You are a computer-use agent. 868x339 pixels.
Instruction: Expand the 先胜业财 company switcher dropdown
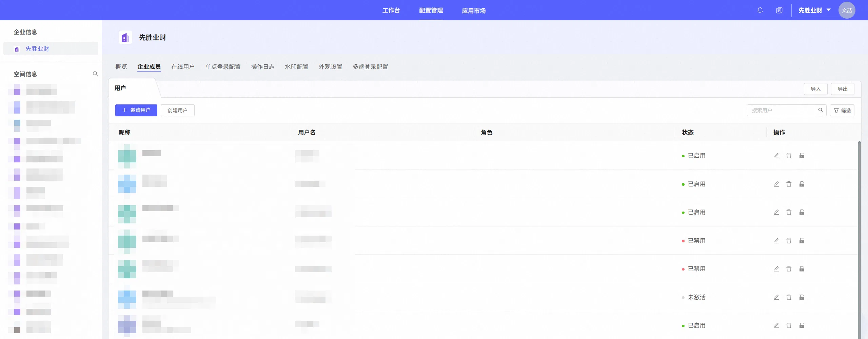[x=814, y=10]
